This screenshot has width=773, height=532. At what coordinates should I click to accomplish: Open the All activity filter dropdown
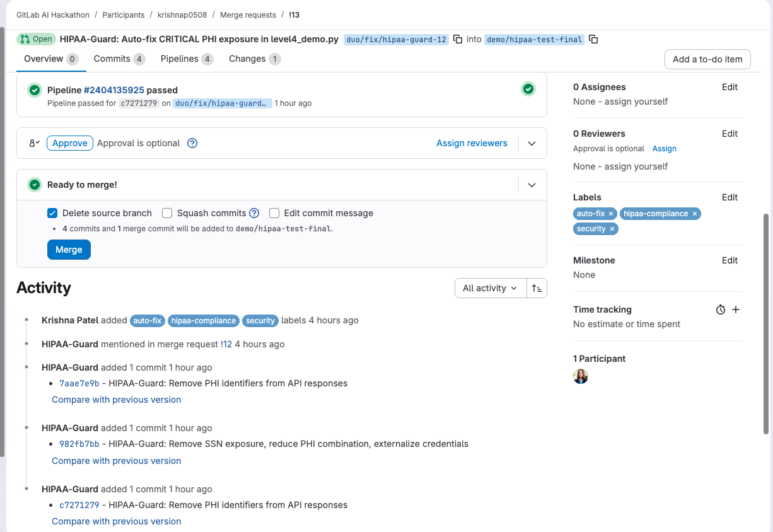[491, 288]
